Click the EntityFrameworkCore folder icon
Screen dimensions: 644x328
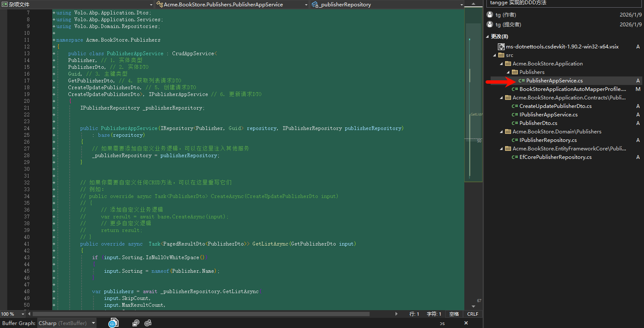pos(508,149)
